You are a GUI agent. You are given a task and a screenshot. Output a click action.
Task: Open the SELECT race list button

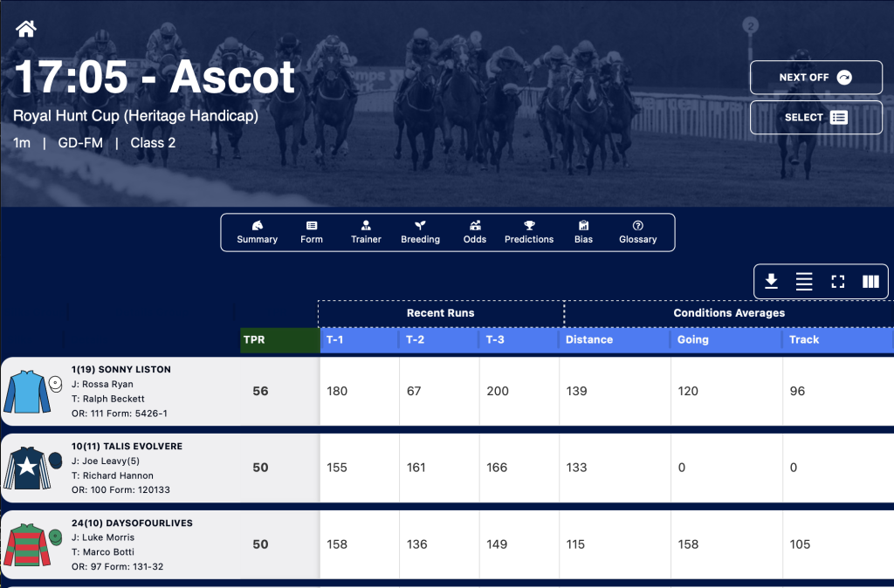pyautogui.click(x=816, y=118)
